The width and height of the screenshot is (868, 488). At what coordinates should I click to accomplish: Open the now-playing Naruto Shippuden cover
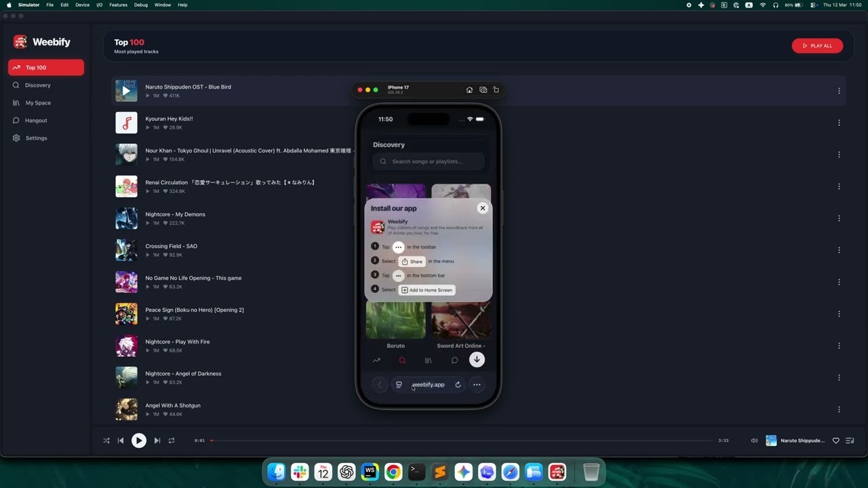771,441
